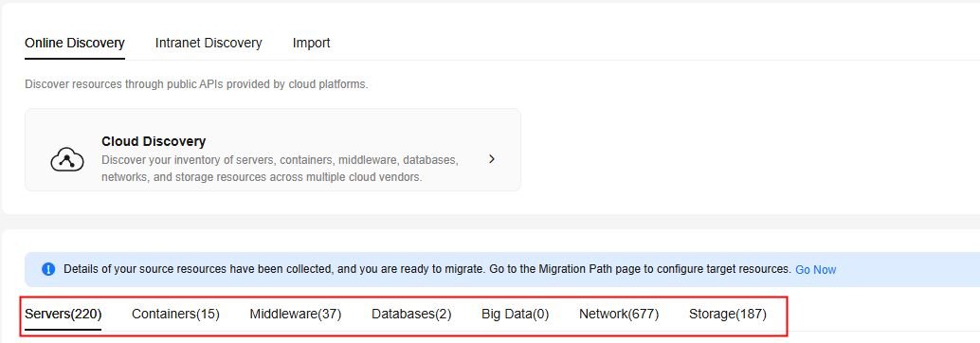This screenshot has height=343, width=980.
Task: Expand Cloud Discovery via the right chevron
Action: (x=492, y=159)
